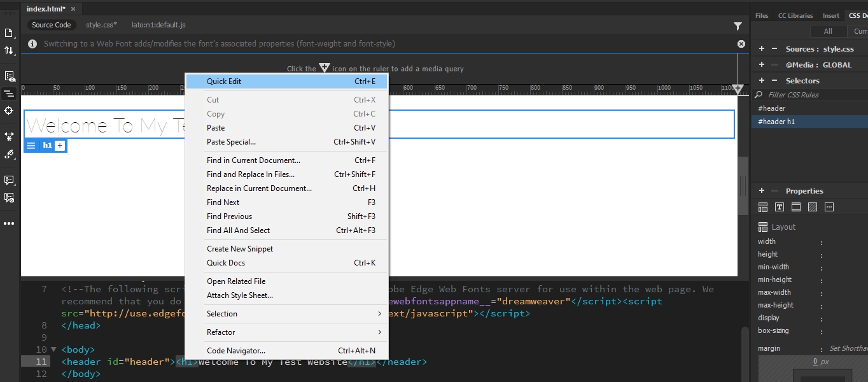Screen dimensions: 868x382
Task: Click the hamburger icon on the h1 element display
Action: (31, 146)
